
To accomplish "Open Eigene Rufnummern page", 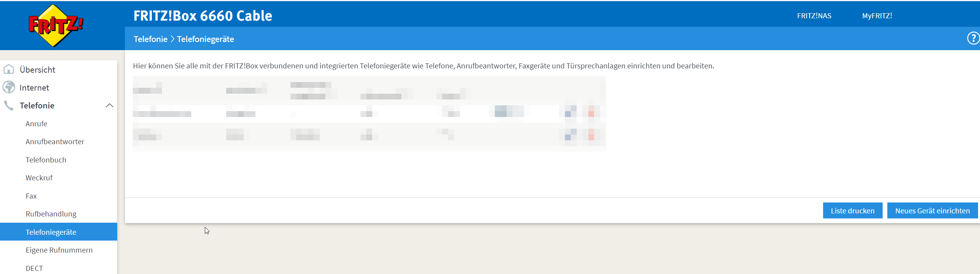I will [59, 250].
